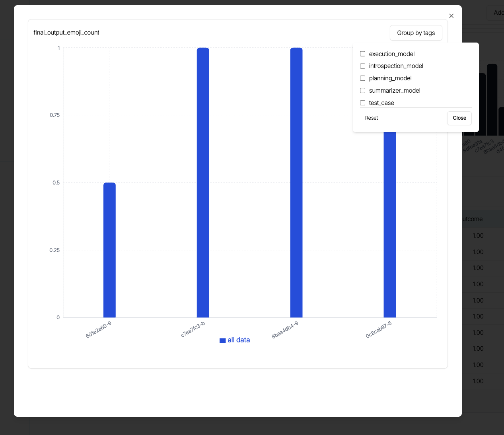Viewport: 504px width, 435px height.
Task: Check the execution_model checkbox
Action: pyautogui.click(x=362, y=54)
